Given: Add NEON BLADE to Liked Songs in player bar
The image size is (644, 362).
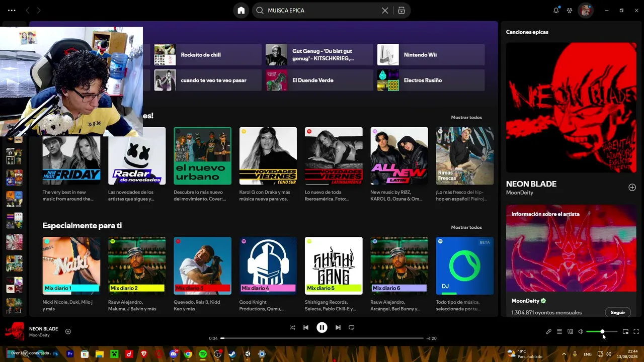Looking at the screenshot, I should [x=68, y=331].
